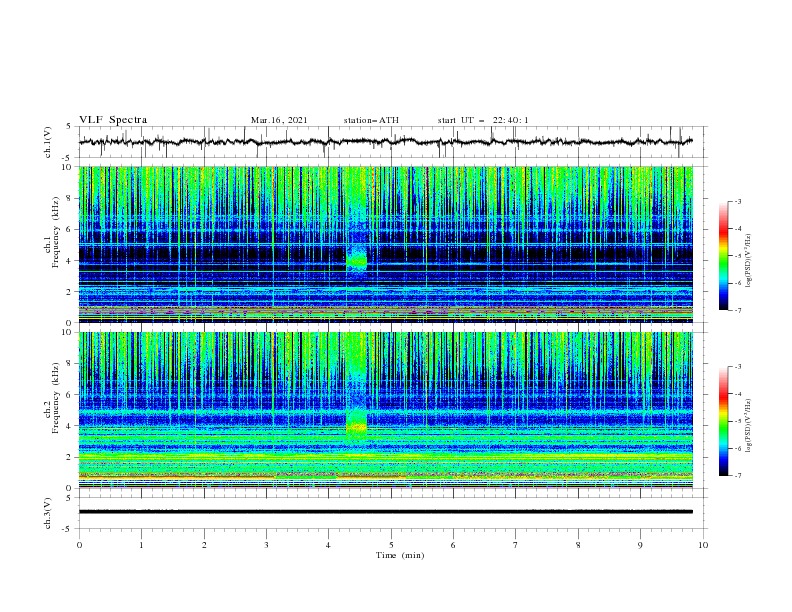Click time axis tick label "10"
This screenshot has height=612, width=792.
pyautogui.click(x=703, y=545)
